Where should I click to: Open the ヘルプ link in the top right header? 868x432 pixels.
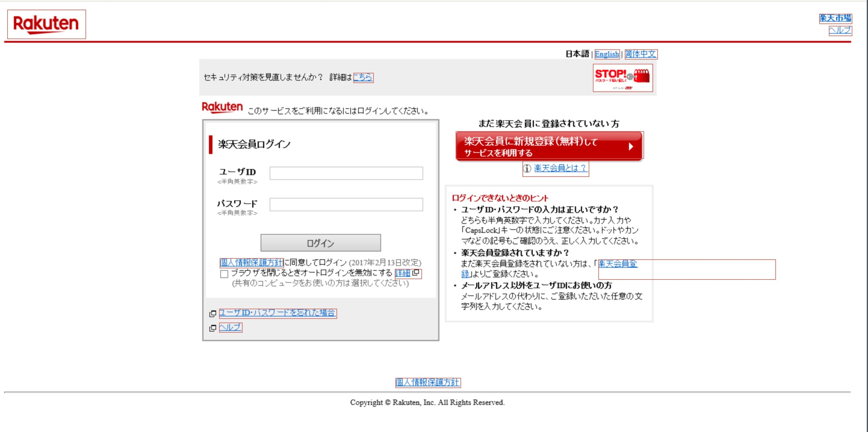840,30
